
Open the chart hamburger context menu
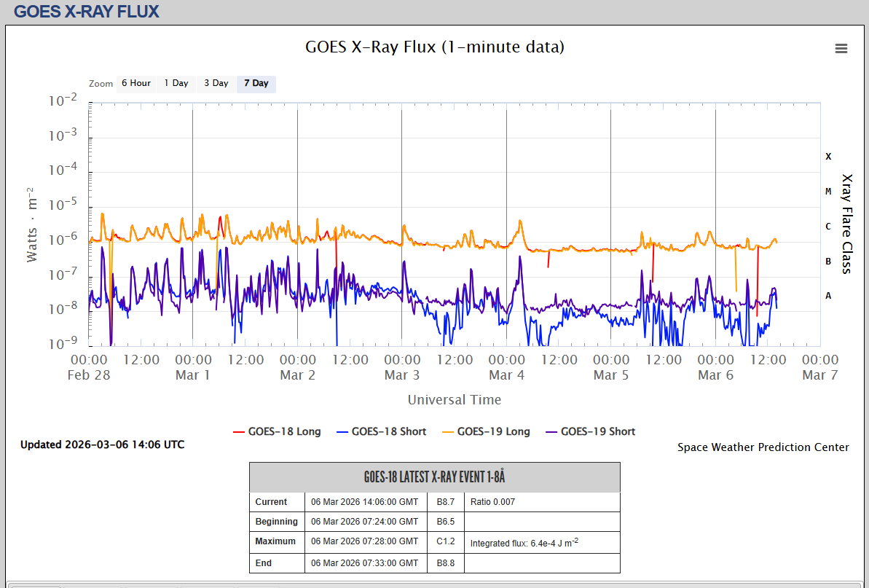click(841, 49)
